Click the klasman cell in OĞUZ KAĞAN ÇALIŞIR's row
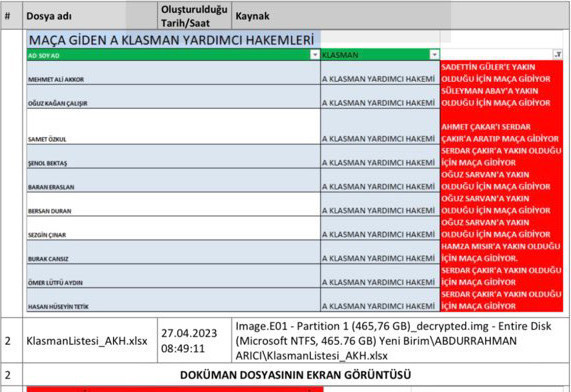Image resolution: width=571 pixels, height=392 pixels. [x=380, y=97]
